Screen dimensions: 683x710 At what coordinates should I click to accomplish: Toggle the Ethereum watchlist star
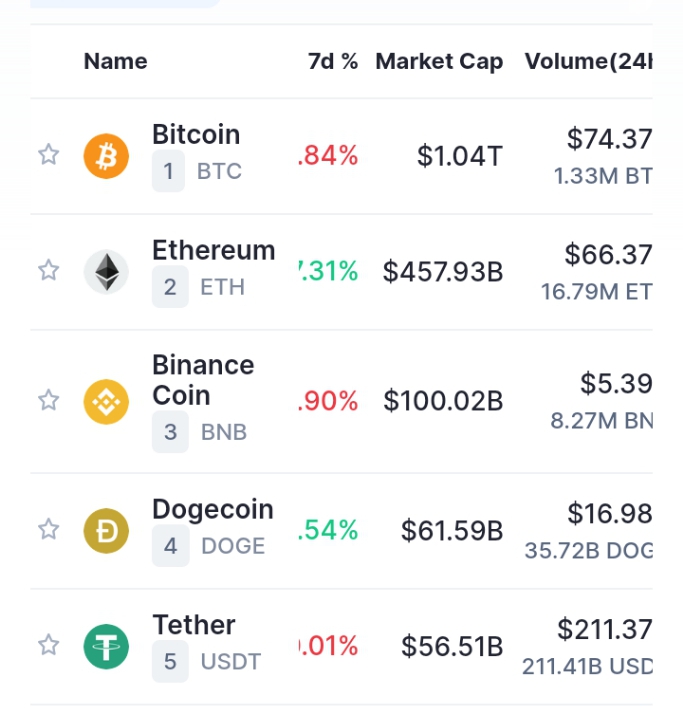[x=48, y=270]
